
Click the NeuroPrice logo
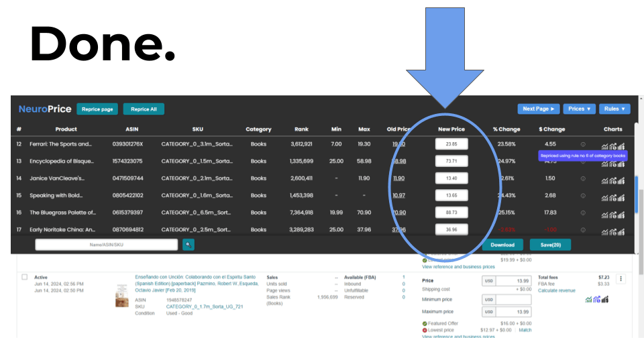[45, 109]
